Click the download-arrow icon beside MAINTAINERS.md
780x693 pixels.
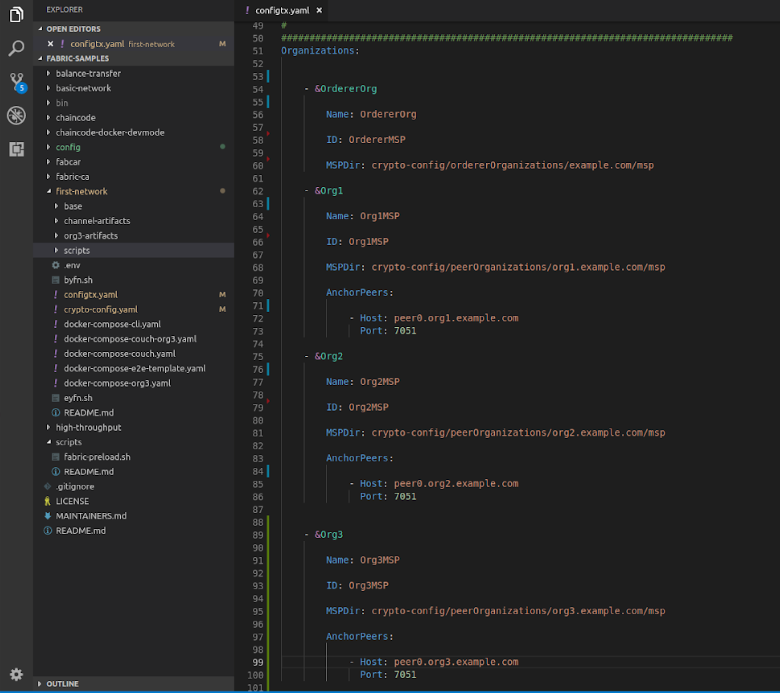tap(48, 516)
